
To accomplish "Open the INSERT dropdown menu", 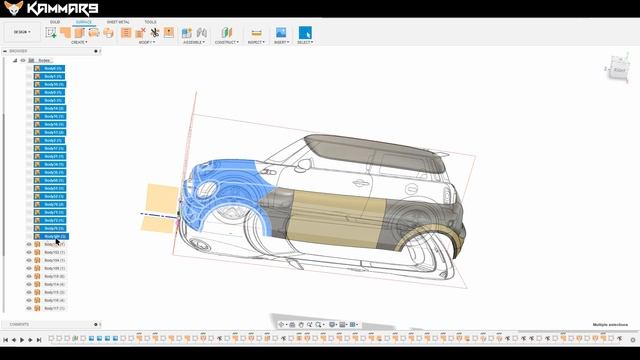I will pyautogui.click(x=282, y=42).
